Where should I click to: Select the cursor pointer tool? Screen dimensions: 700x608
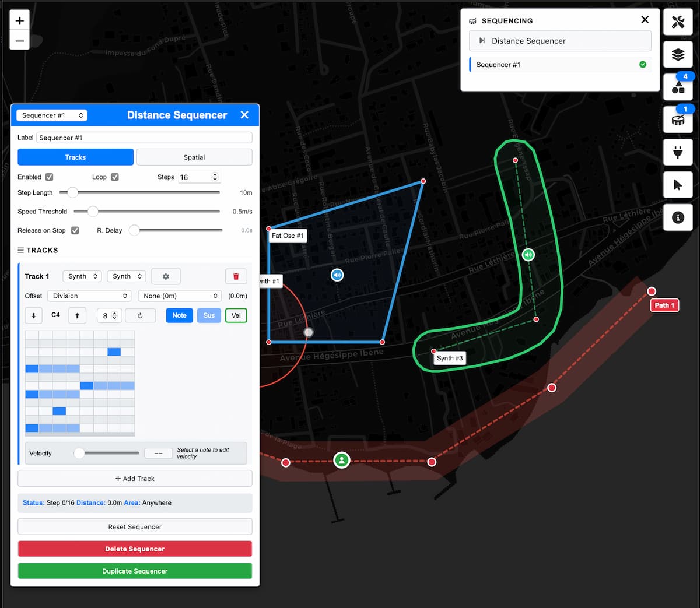(x=678, y=185)
